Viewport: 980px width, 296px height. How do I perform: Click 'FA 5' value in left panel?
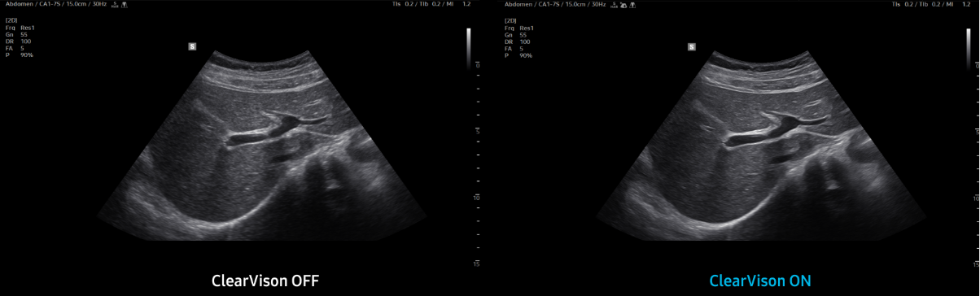(15, 48)
